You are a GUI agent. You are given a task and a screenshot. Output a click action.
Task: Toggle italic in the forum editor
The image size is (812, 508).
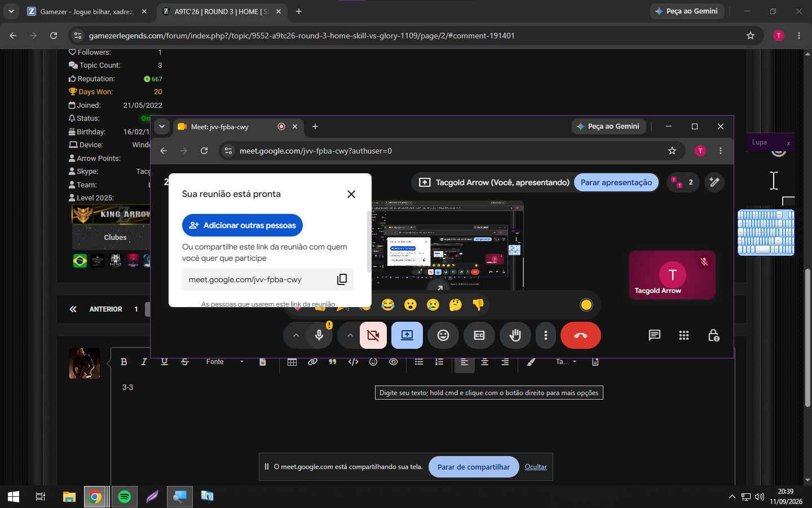tap(144, 362)
